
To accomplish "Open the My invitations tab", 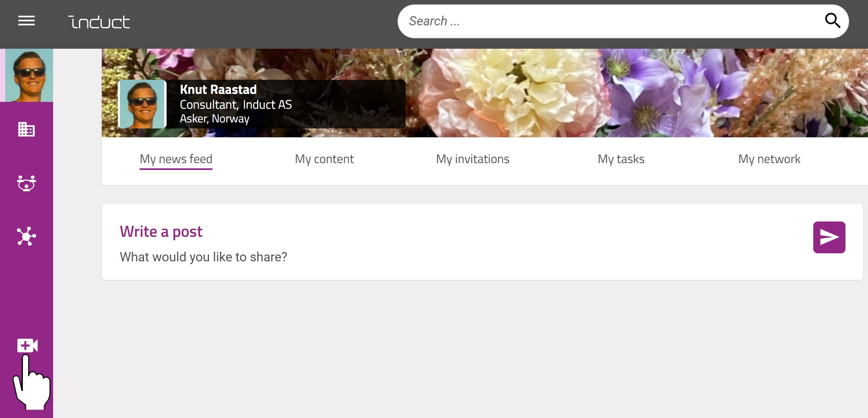I will (473, 159).
